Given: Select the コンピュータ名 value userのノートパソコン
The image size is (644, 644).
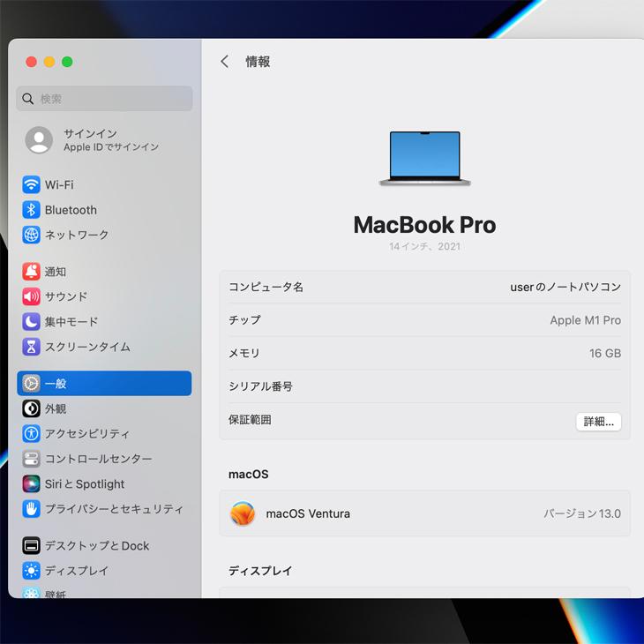Looking at the screenshot, I should click(x=565, y=287).
